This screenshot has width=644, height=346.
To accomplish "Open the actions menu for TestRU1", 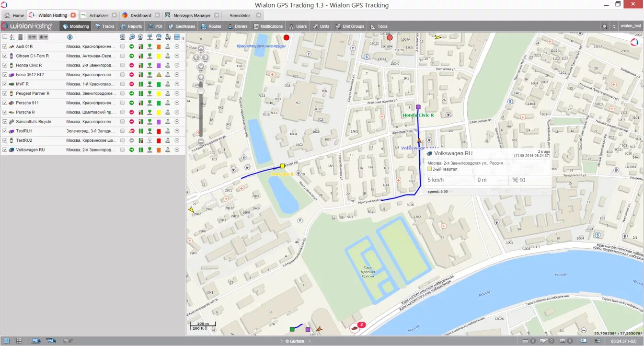I will 177,131.
